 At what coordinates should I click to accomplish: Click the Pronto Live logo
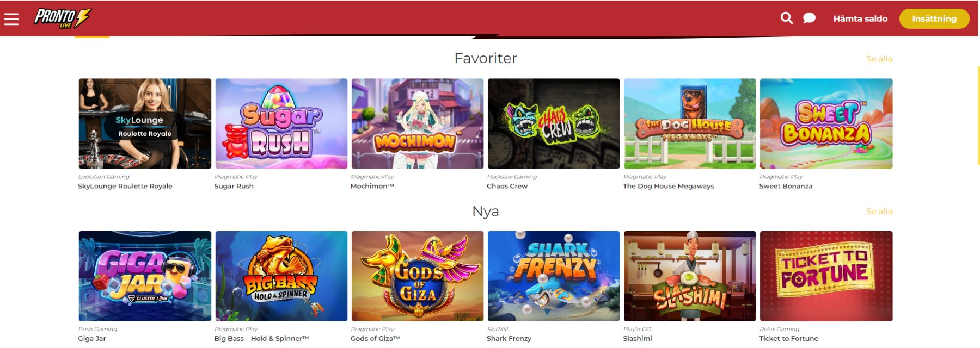(x=62, y=18)
